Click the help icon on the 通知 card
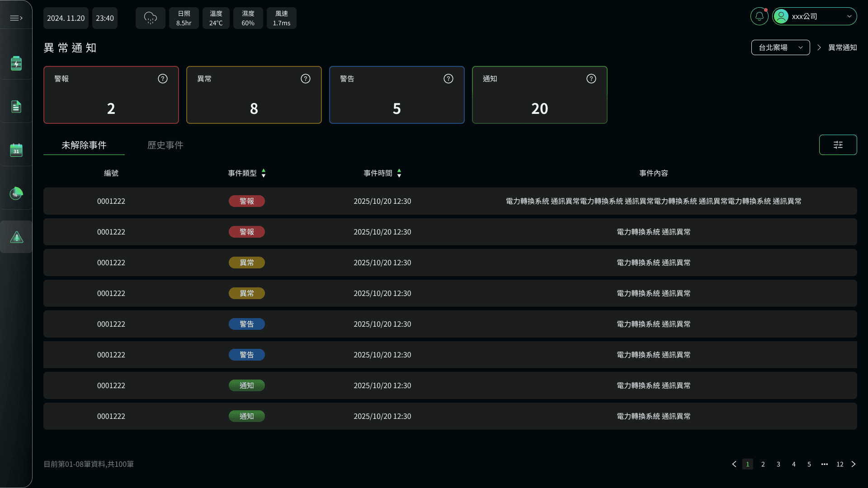 pyautogui.click(x=591, y=79)
